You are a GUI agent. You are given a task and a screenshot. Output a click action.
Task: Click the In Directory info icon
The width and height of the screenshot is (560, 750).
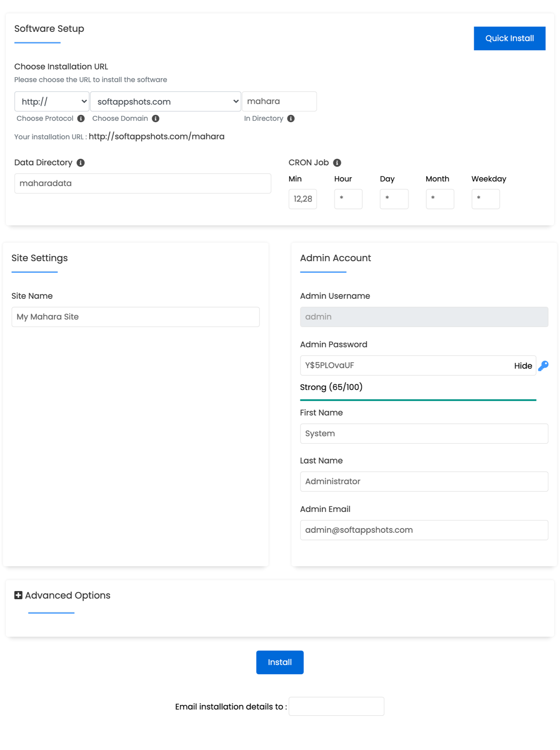(x=291, y=118)
